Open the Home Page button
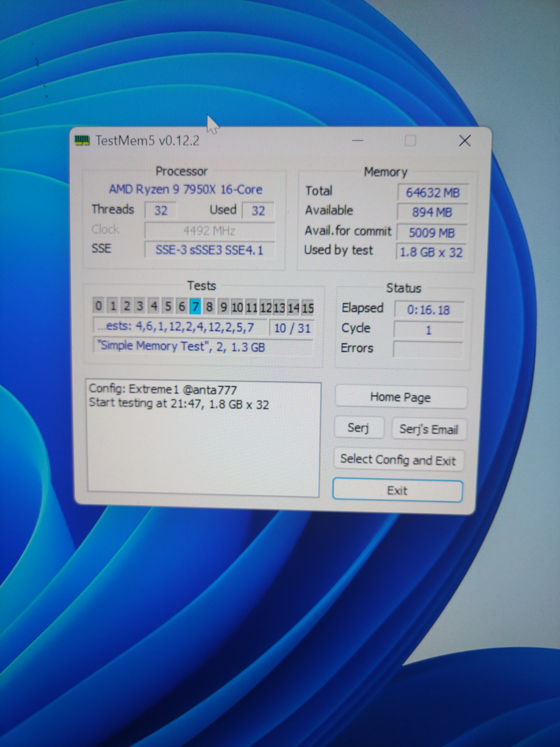 400,397
